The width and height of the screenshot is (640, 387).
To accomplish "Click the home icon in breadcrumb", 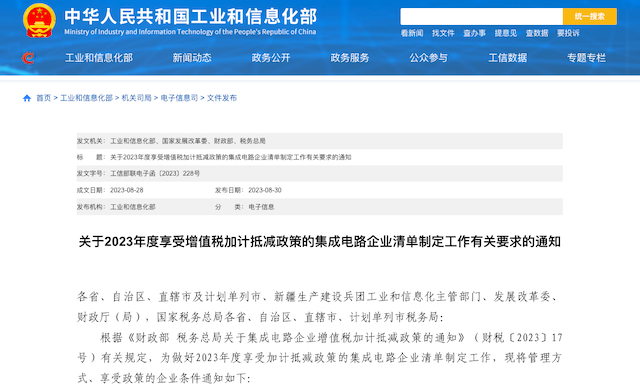I will coord(27,98).
